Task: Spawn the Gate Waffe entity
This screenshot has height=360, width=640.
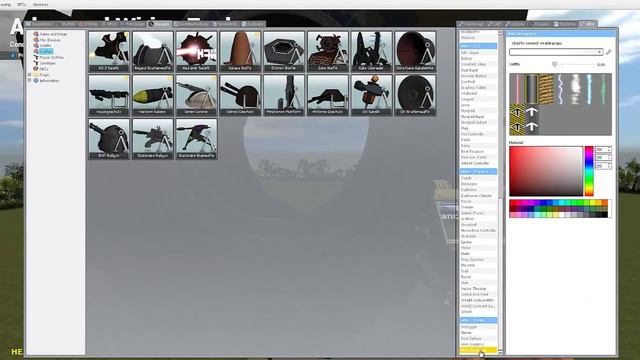Action: (328, 51)
